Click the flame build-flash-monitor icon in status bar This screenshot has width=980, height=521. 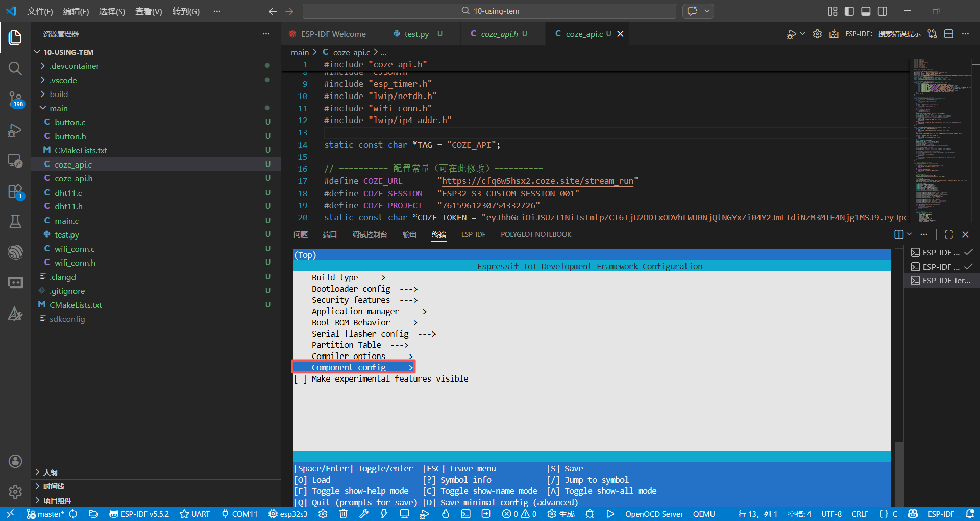445,514
